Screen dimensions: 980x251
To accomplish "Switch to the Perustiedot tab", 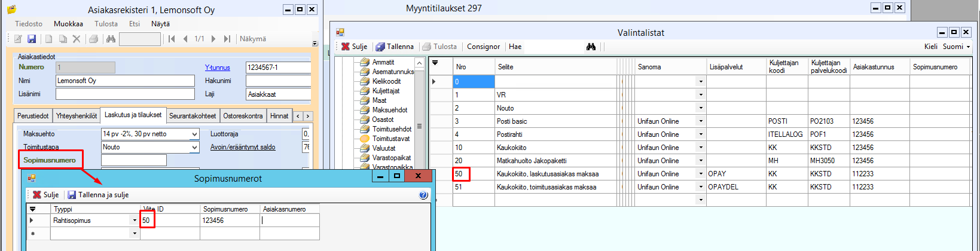I will pos(33,116).
